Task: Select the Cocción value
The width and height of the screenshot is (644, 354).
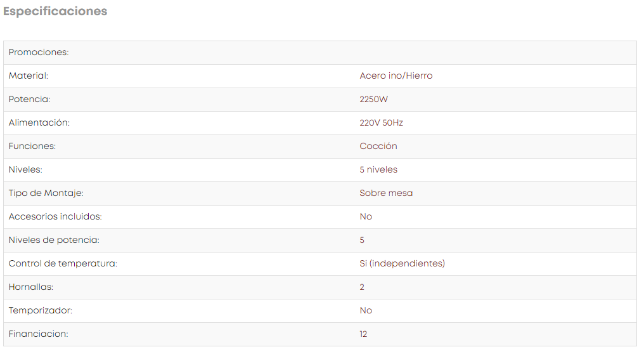Action: tap(378, 146)
